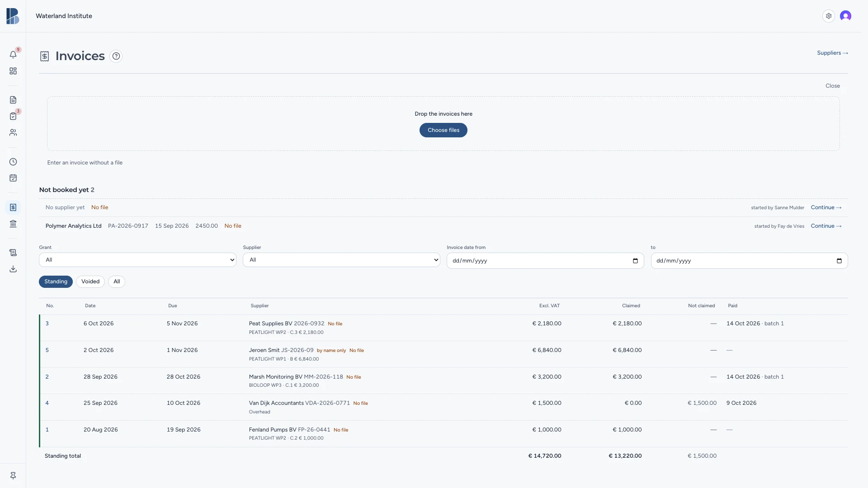Open the clock timesheet icon in sidebar

pos(13,162)
